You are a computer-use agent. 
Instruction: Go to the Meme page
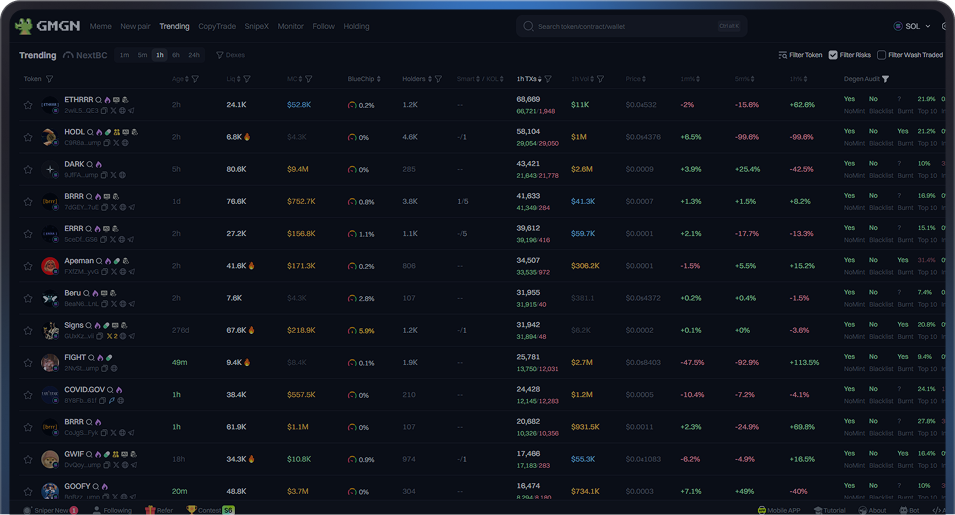click(100, 26)
